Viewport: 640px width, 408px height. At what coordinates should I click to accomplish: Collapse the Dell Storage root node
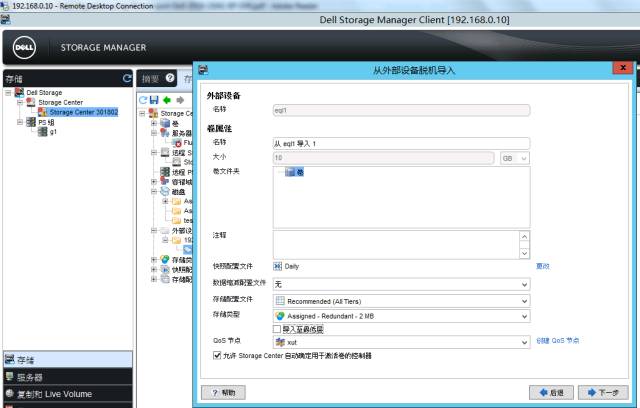click(8, 93)
